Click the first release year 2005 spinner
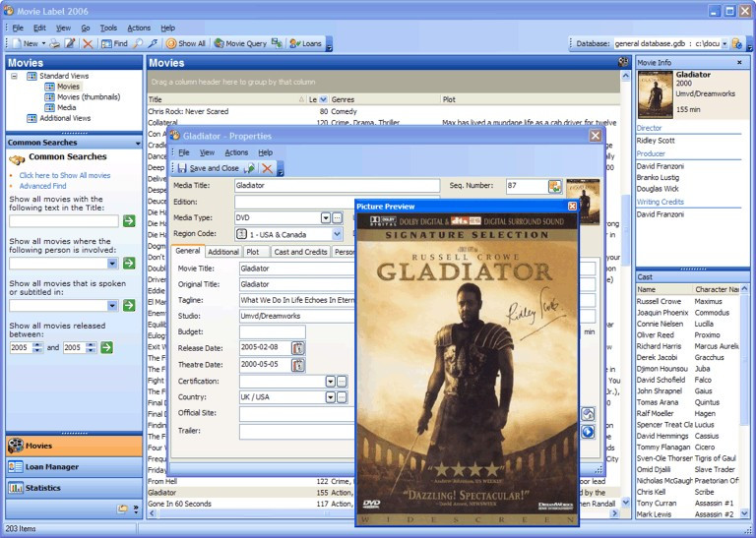The width and height of the screenshot is (756, 538). (37, 347)
